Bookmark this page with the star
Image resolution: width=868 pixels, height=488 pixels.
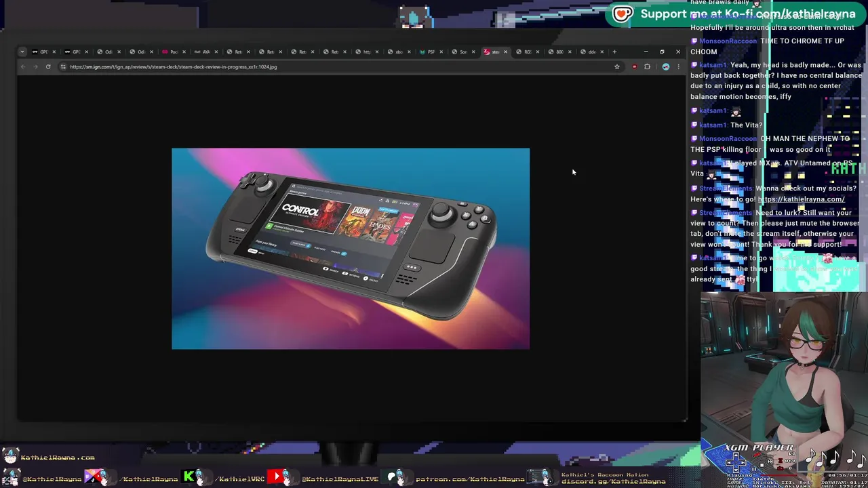pyautogui.click(x=617, y=66)
